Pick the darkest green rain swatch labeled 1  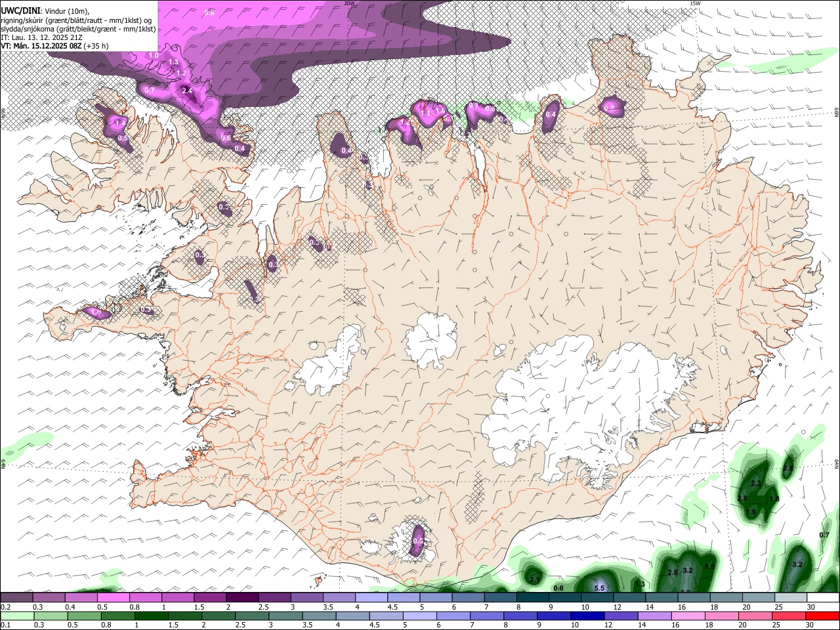click(x=151, y=616)
